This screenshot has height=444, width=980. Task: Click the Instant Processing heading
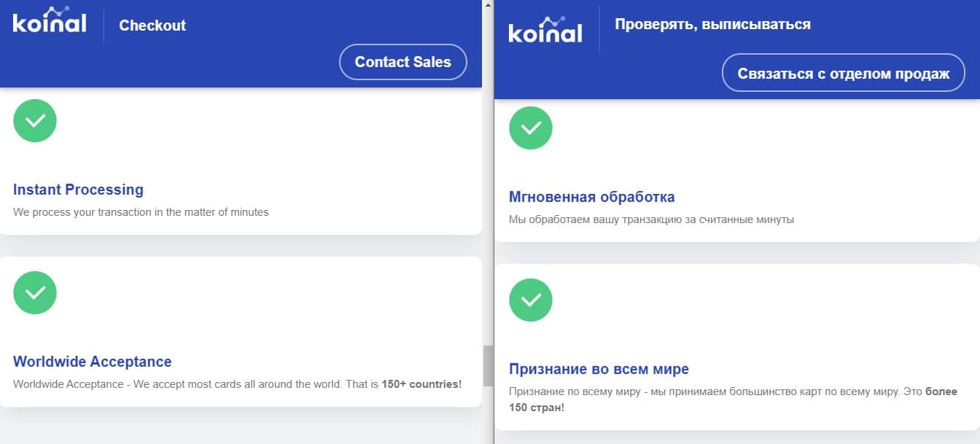pos(78,190)
